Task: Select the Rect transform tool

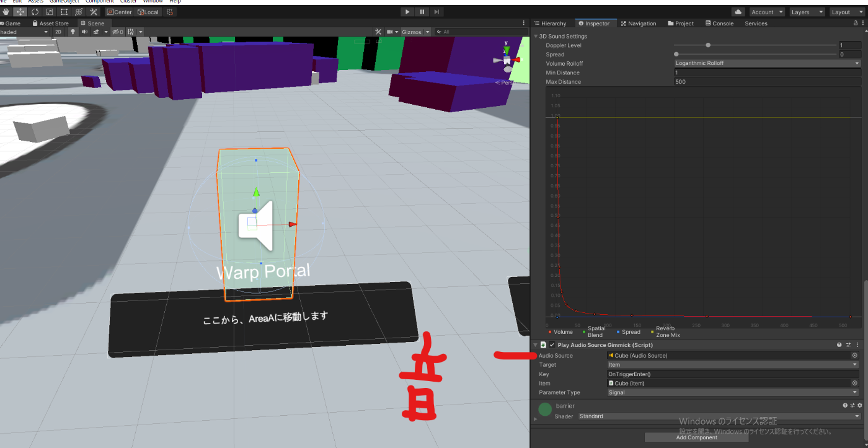Action: [x=64, y=12]
